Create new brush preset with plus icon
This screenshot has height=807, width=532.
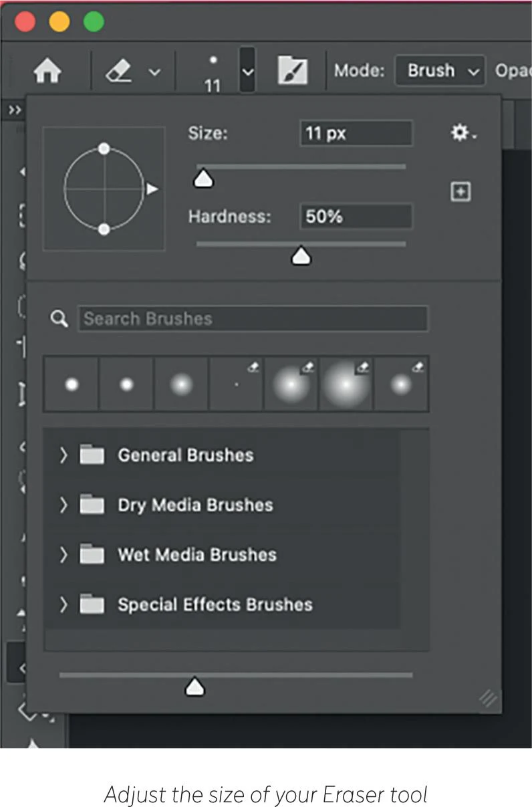coord(460,192)
